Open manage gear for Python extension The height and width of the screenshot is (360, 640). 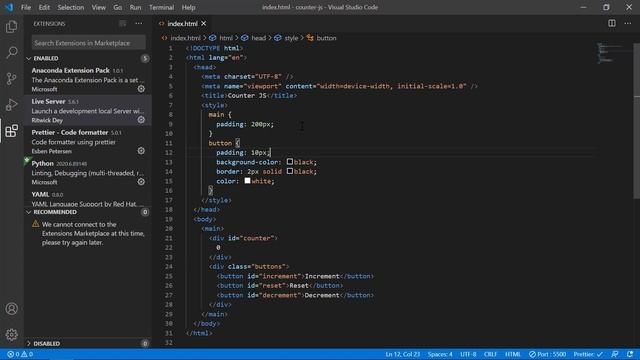click(x=141, y=182)
